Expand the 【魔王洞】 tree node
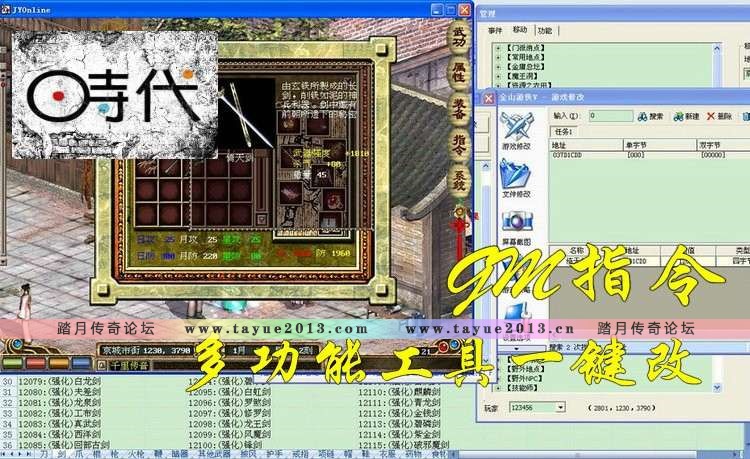Viewport: 750px width, 459px height. [x=497, y=76]
